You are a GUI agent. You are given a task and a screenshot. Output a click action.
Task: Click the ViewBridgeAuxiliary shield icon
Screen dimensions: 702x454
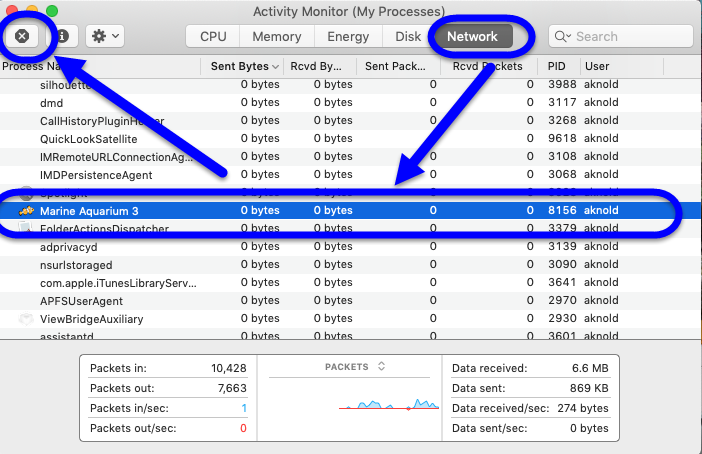(26, 319)
